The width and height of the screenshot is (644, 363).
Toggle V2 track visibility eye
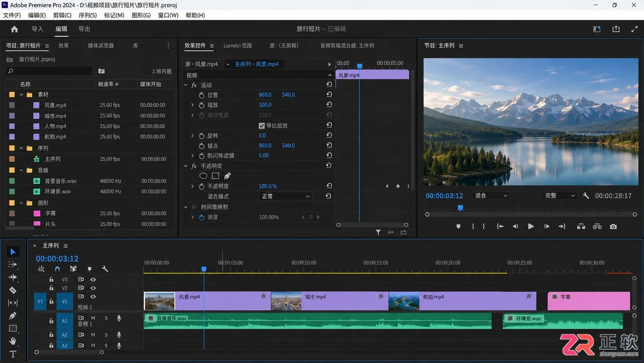[93, 288]
